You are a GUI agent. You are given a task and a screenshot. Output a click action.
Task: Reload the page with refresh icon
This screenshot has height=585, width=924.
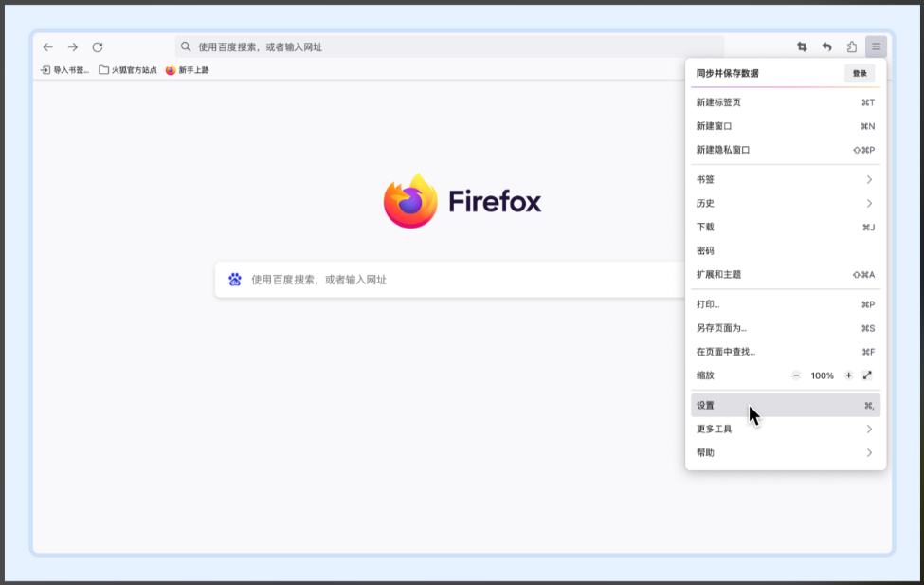point(98,47)
